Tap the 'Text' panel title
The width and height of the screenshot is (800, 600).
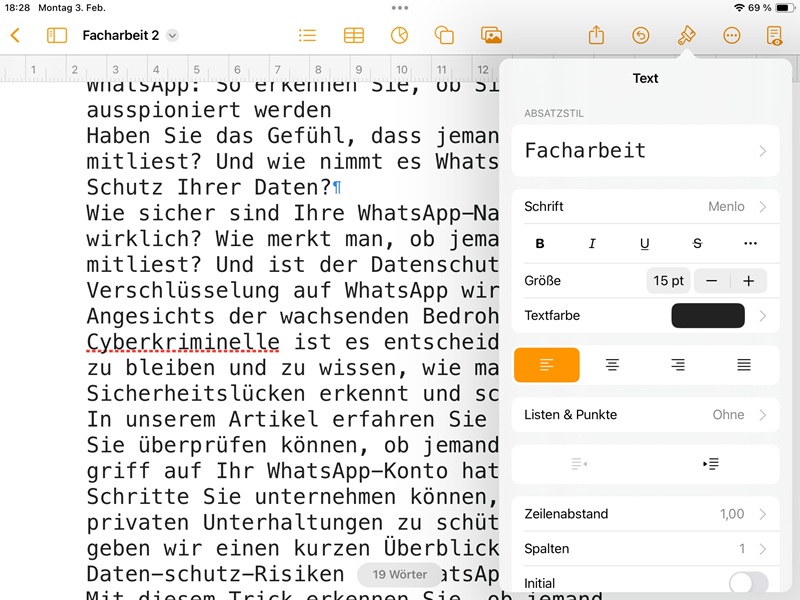pos(645,78)
